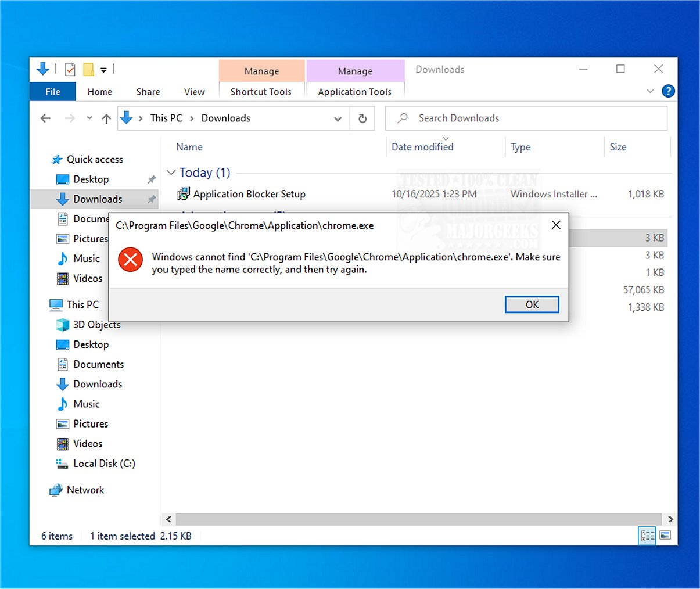Switch to the Home ribbon tab
This screenshot has height=589, width=700.
[x=100, y=92]
